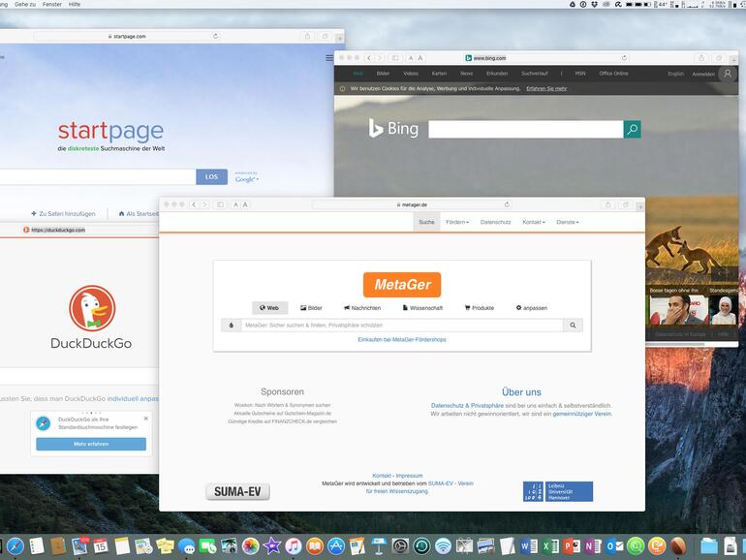
Task: Click Erfahren Sie mehr in Bing cookie notice
Action: click(546, 88)
